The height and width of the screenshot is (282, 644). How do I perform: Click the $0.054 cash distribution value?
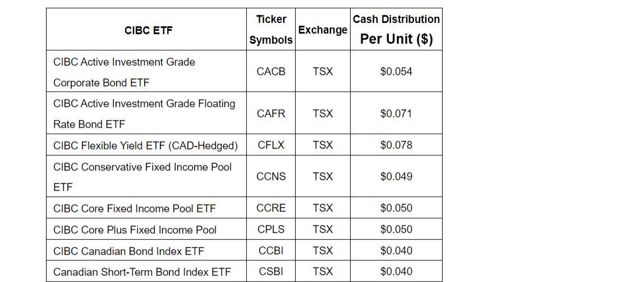coord(396,71)
